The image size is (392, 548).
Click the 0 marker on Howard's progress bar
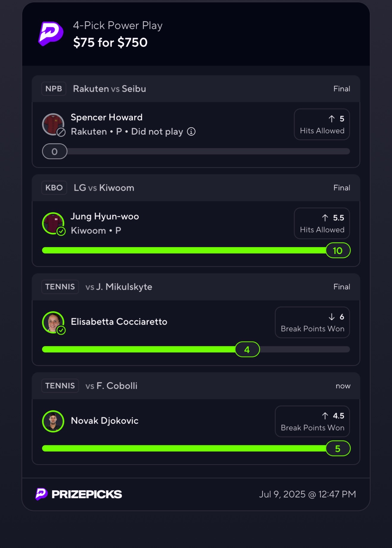(x=55, y=151)
